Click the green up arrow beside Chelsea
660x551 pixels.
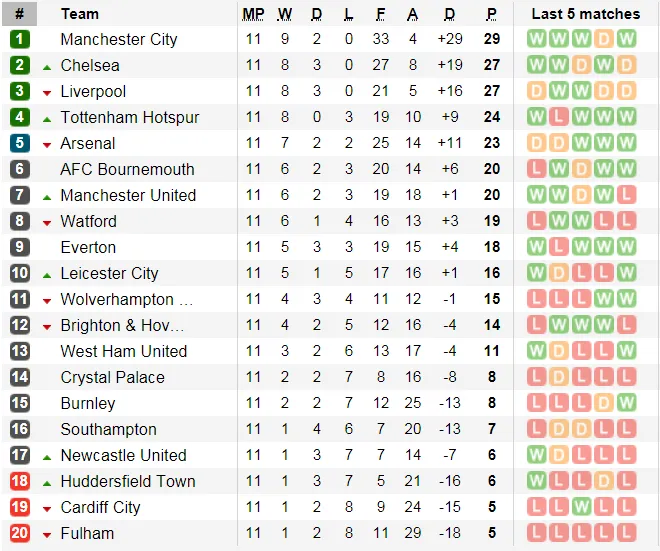pos(47,66)
